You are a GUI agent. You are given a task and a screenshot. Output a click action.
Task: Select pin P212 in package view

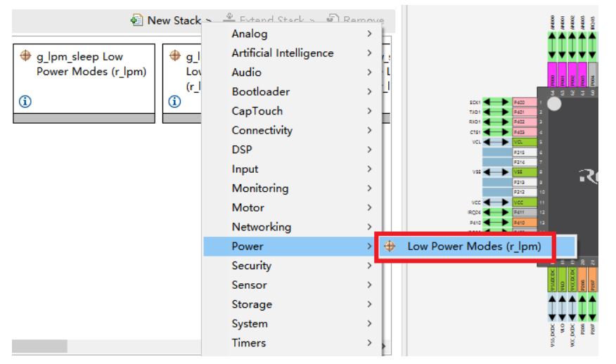525,192
